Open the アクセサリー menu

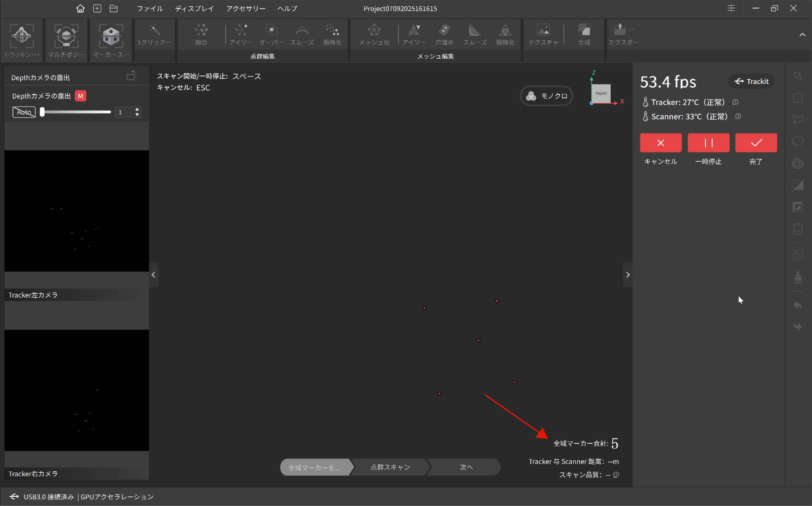246,9
